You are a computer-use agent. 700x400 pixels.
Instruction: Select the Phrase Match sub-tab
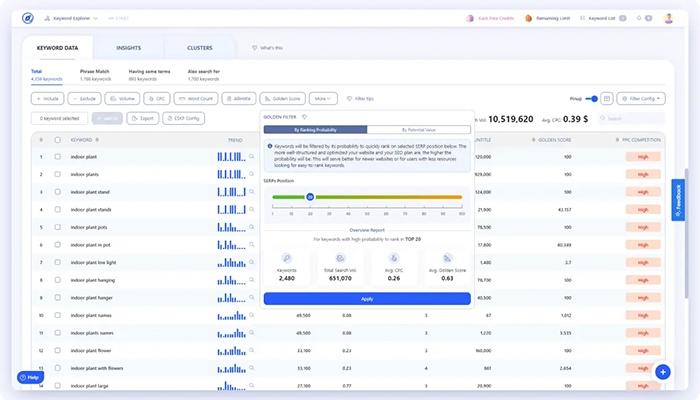point(95,75)
